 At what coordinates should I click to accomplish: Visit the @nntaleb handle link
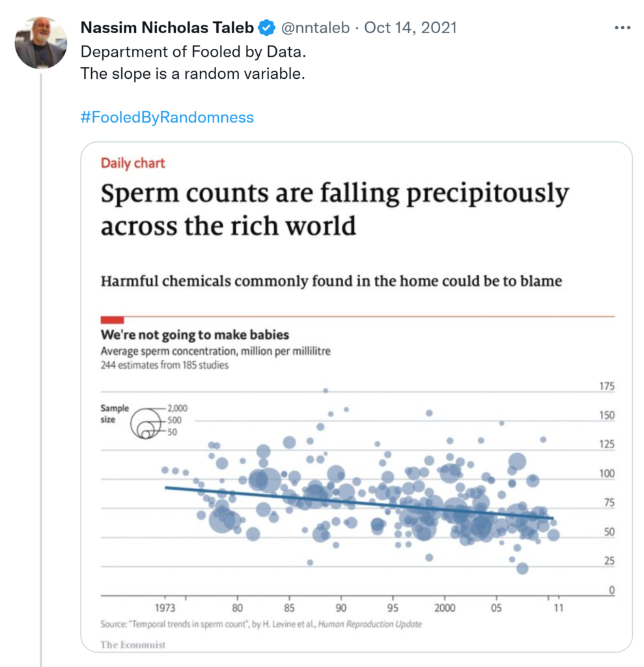315,28
